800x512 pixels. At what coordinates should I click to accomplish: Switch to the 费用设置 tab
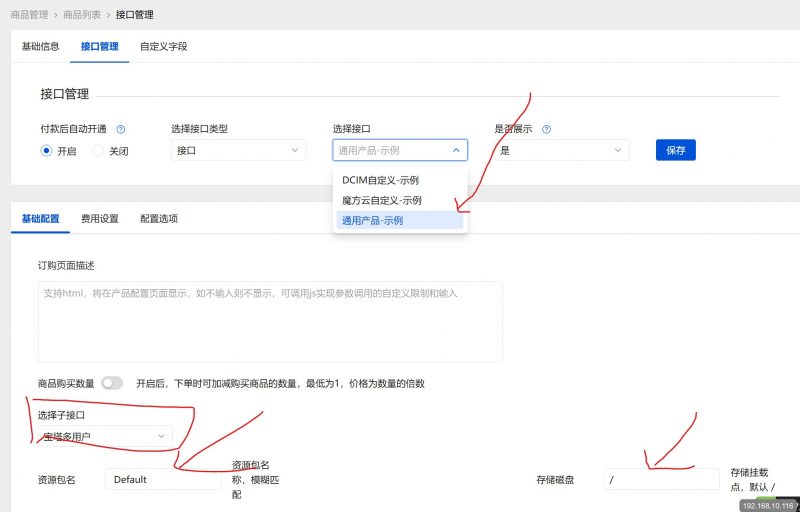tap(99, 219)
